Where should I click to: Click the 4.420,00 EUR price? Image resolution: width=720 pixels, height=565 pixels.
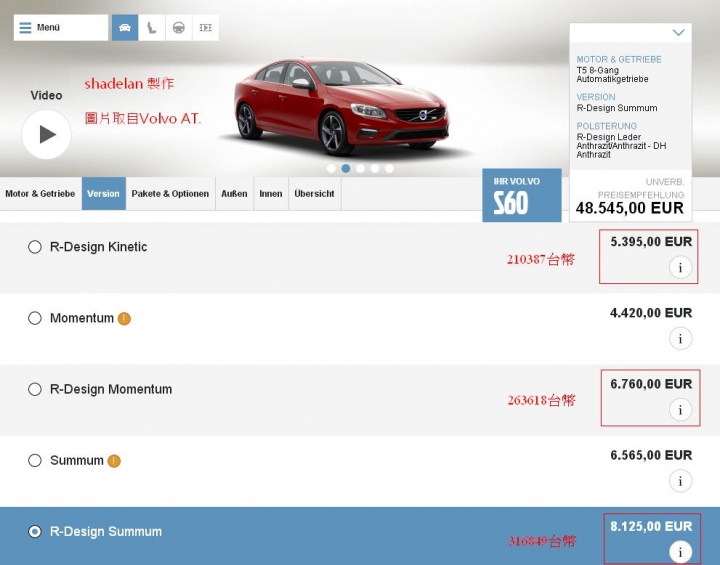point(651,313)
